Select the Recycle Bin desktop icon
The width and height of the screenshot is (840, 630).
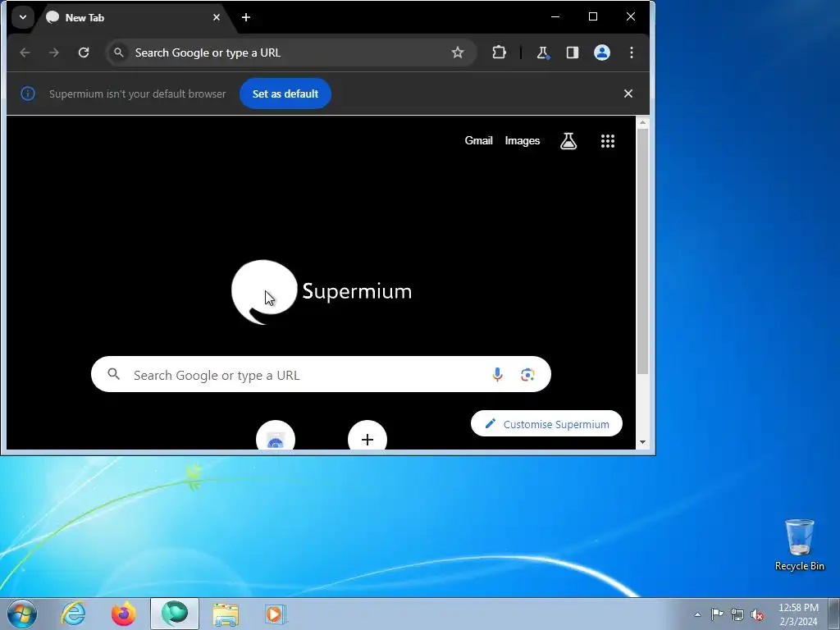coord(799,545)
